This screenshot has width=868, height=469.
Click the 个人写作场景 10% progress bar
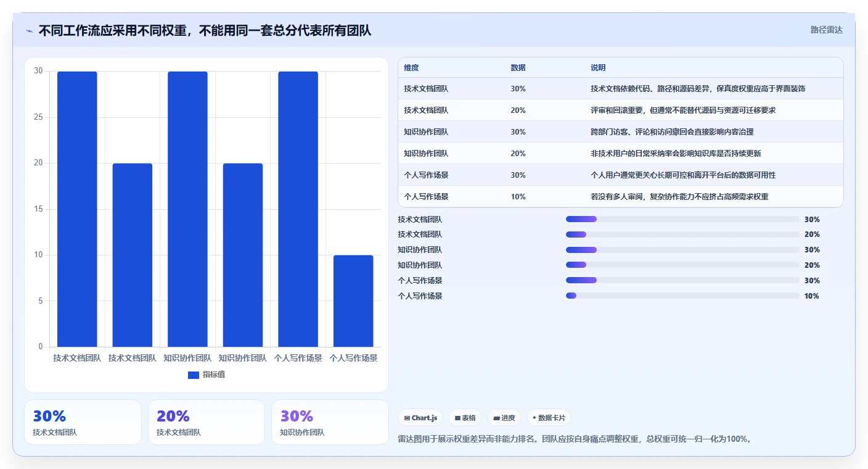pyautogui.click(x=682, y=296)
